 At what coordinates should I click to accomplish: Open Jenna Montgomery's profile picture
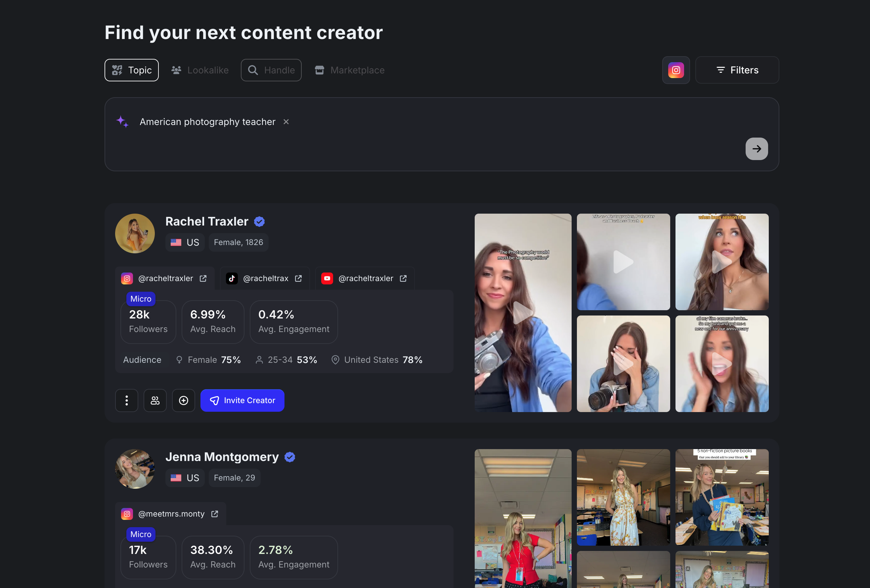(135, 469)
